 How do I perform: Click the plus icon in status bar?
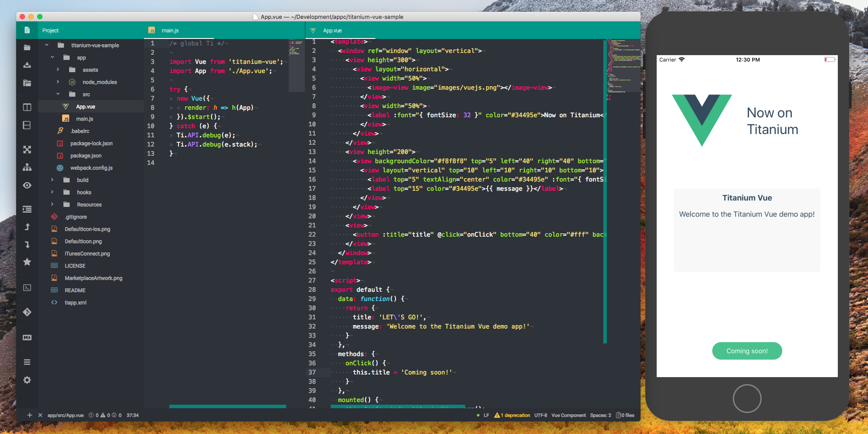(30, 415)
